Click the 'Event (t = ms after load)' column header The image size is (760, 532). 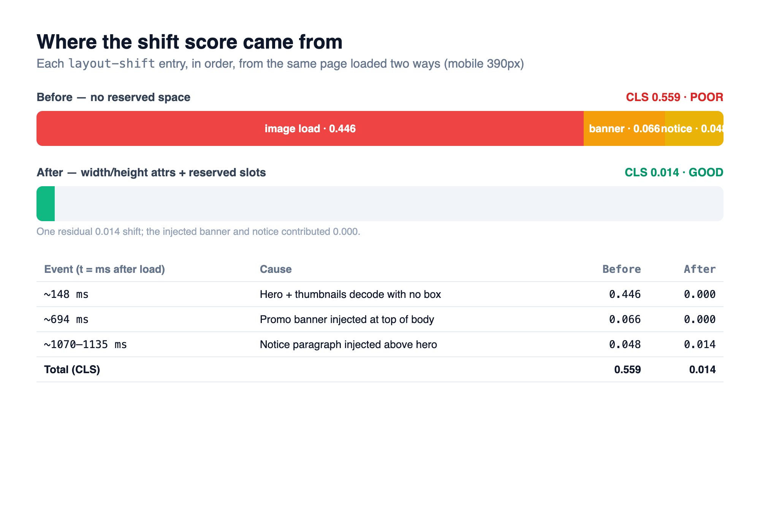coord(104,269)
